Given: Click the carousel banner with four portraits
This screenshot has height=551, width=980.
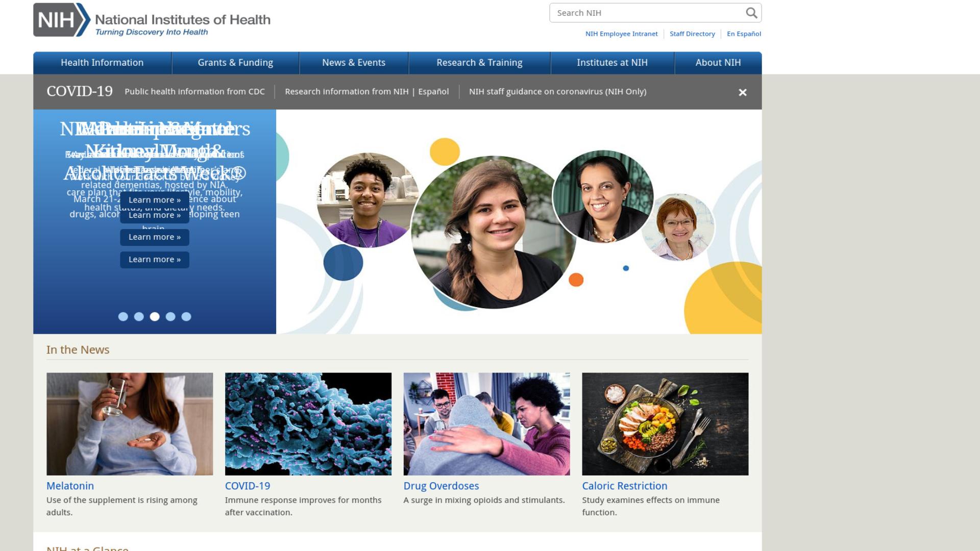Looking at the screenshot, I should click(x=519, y=222).
